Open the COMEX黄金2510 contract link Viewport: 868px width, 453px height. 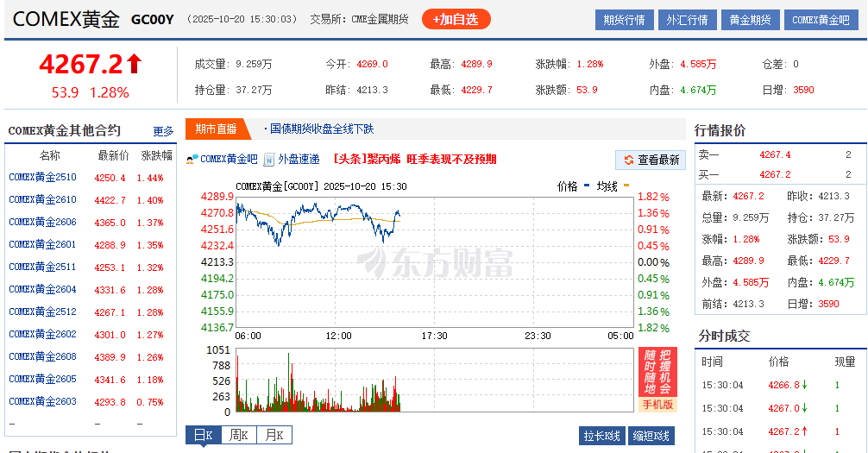pos(42,177)
